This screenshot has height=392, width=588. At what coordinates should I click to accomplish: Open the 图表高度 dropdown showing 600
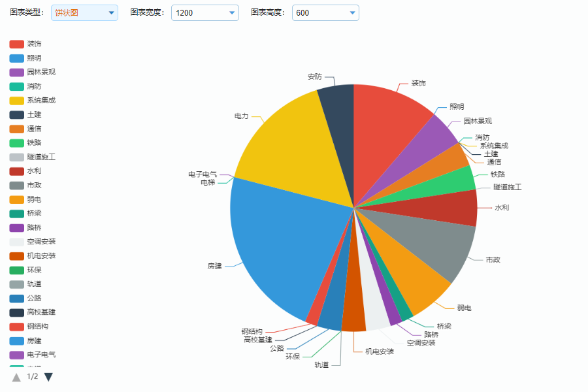(x=325, y=13)
